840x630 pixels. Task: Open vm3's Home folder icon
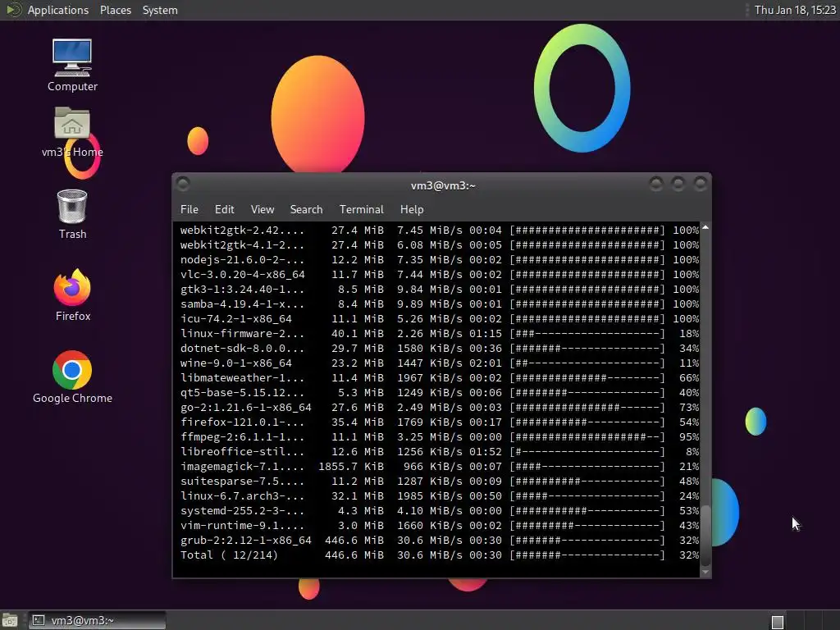[x=72, y=132]
